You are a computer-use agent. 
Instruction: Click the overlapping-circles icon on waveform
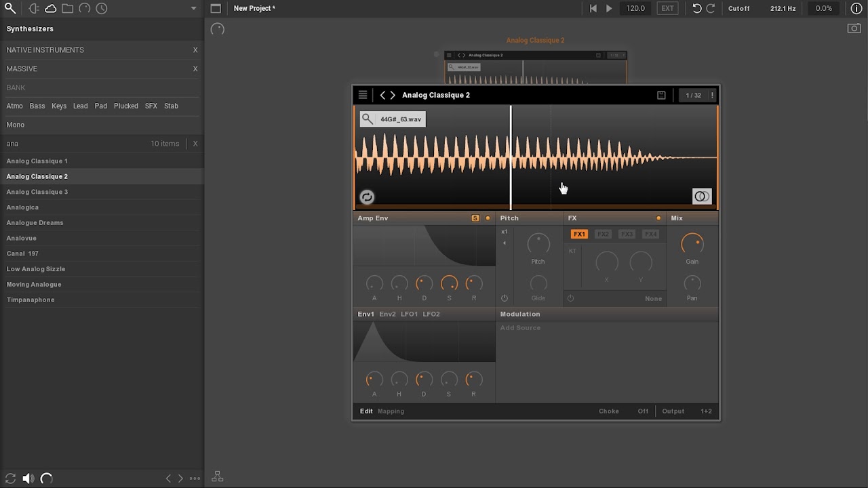pyautogui.click(x=702, y=197)
